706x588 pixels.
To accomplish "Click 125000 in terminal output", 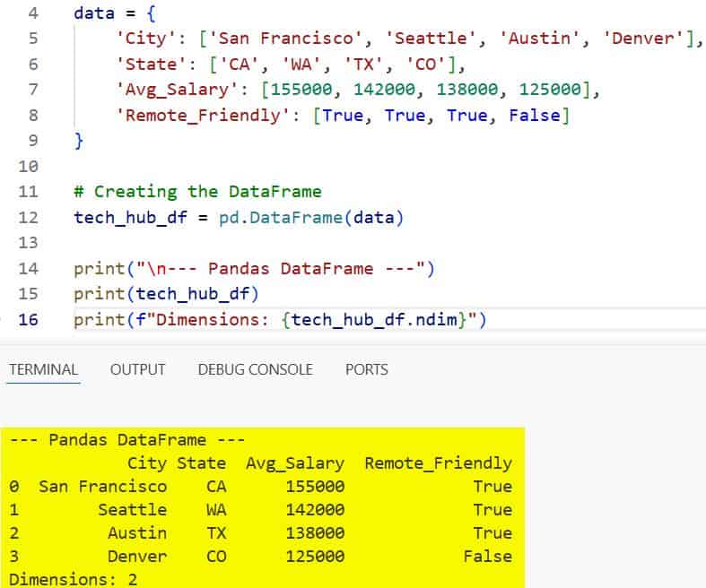I will [x=315, y=557].
